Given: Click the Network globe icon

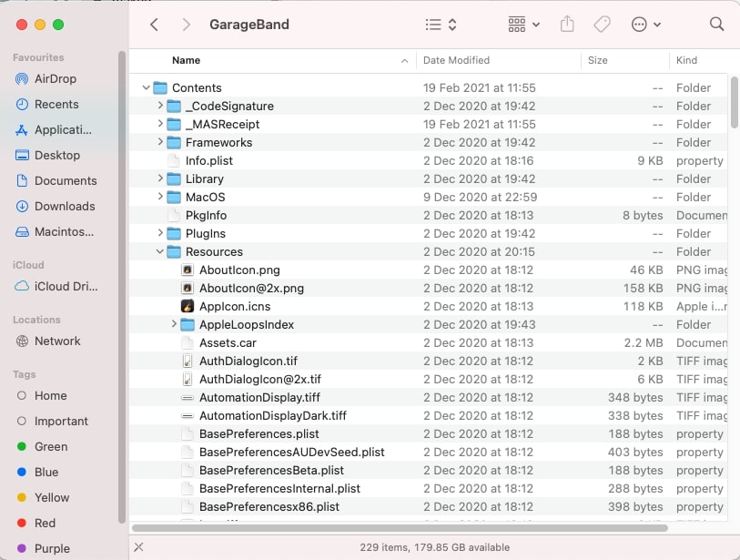Looking at the screenshot, I should [x=22, y=341].
